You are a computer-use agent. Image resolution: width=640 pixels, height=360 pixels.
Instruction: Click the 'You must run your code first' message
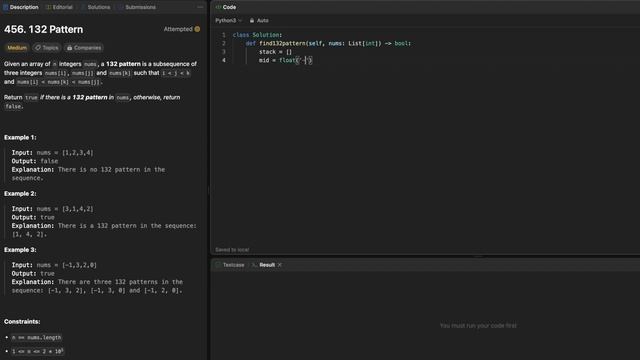478,326
